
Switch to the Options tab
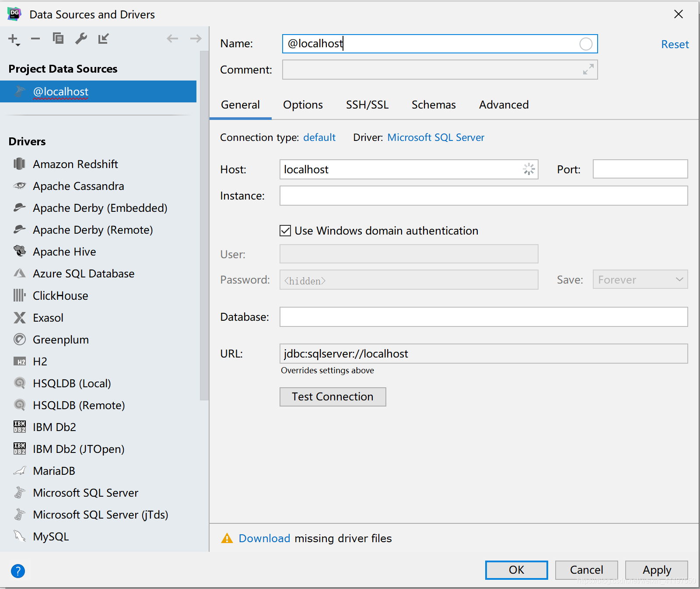(x=303, y=105)
